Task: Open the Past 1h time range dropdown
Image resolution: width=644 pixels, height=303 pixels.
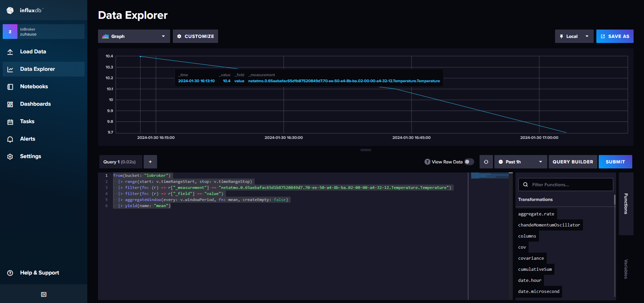Action: click(521, 162)
